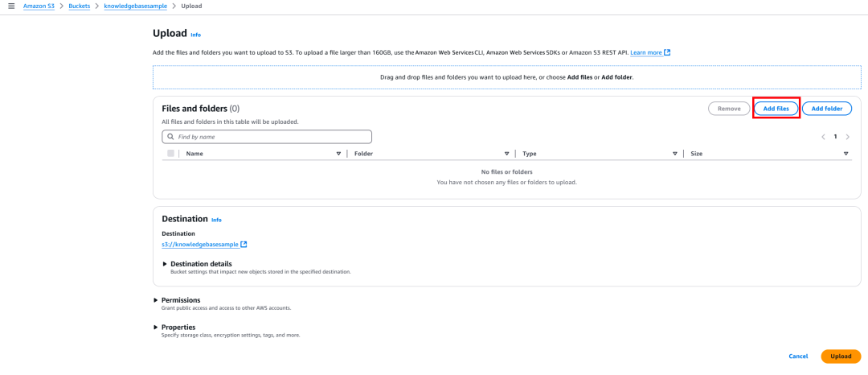Click external link icon beside destination bucket

(x=244, y=245)
